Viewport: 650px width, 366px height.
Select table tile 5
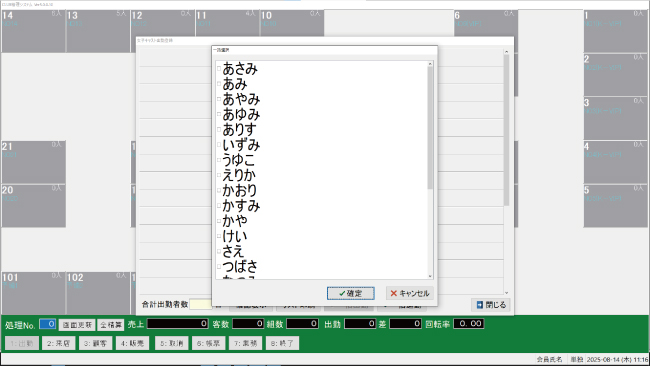(615, 206)
